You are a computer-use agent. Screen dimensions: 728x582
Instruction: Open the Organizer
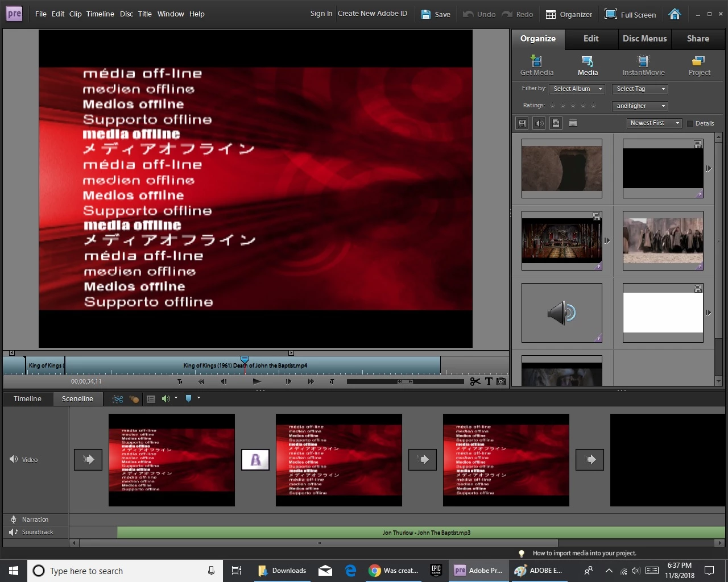coord(569,14)
